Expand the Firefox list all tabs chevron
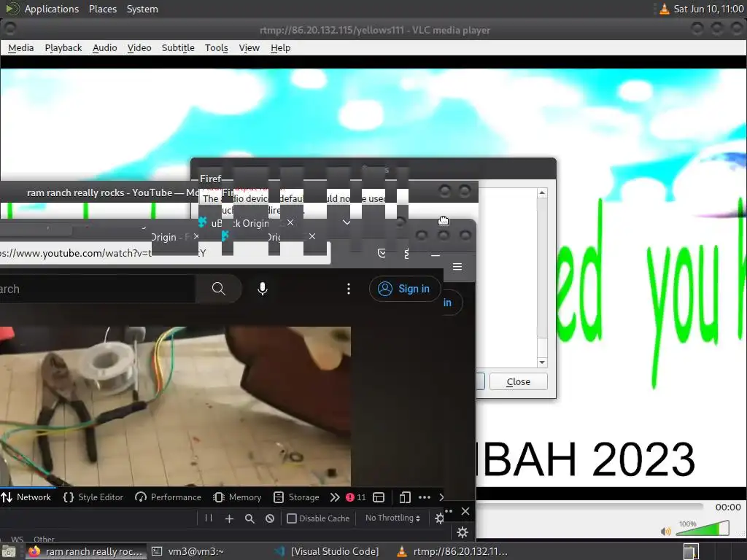Viewport: 747px width, 560px height. pos(347,222)
